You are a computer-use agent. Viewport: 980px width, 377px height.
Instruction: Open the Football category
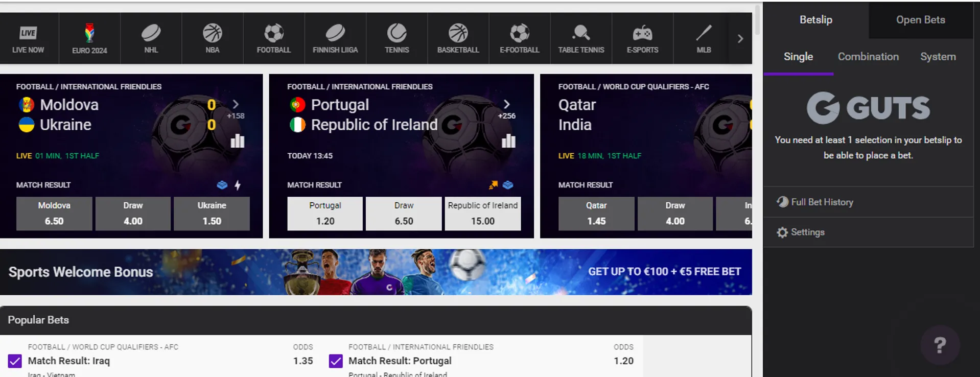pyautogui.click(x=274, y=38)
